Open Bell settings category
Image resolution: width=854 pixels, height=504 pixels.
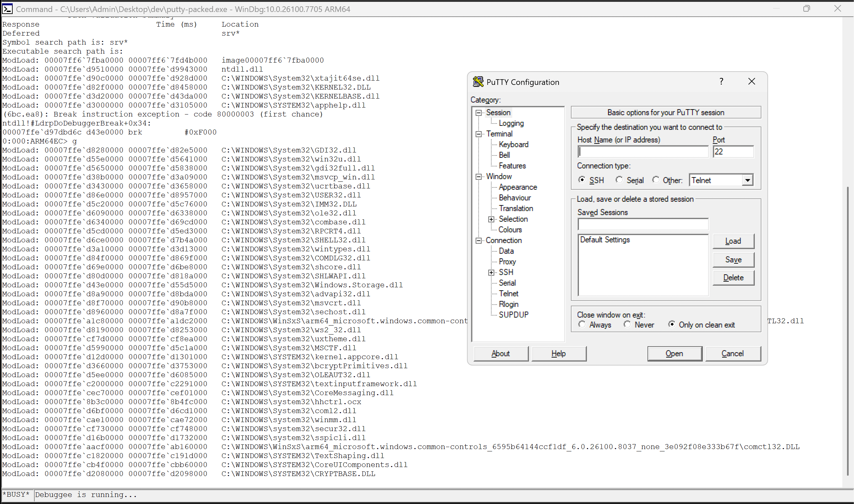click(x=504, y=155)
